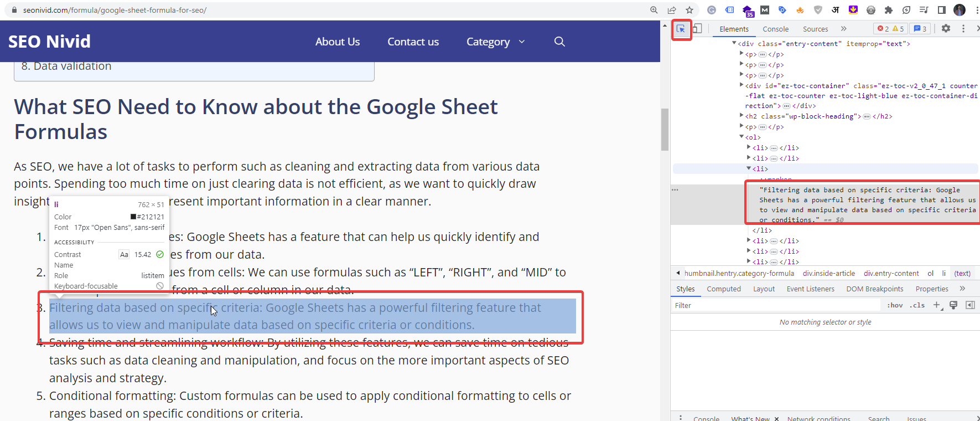The width and height of the screenshot is (980, 421).
Task: Expand the h2 wp-block-heading node
Action: (742, 116)
